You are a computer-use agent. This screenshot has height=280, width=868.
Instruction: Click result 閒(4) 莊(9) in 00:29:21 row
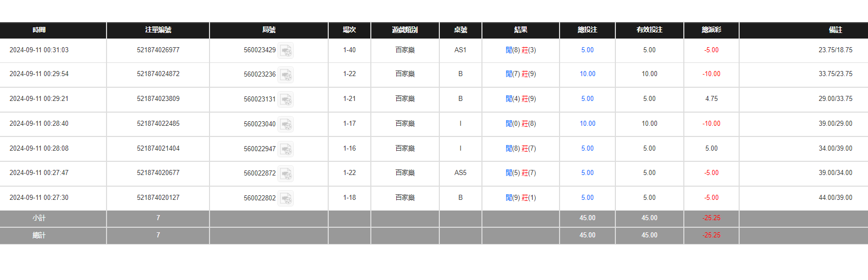[x=520, y=99]
